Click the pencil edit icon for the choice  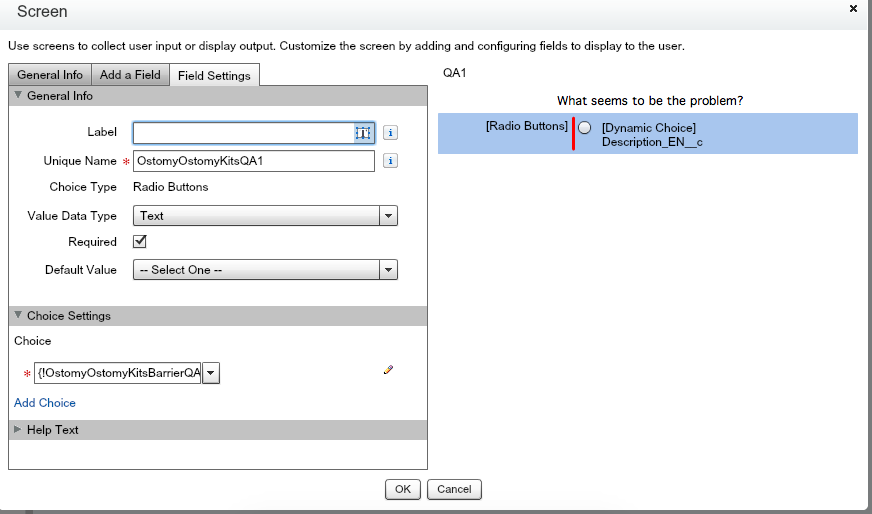(x=388, y=370)
